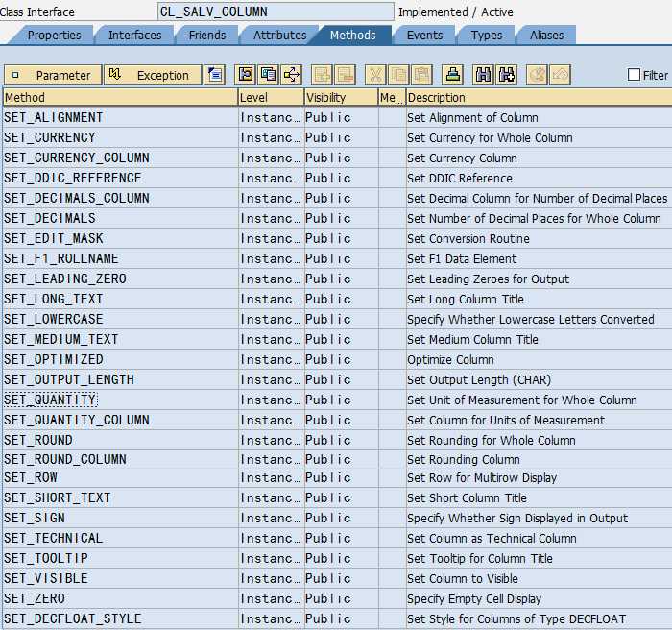Click the move/redefine arrow icon
Image resolution: width=672 pixels, height=630 pixels.
[292, 75]
